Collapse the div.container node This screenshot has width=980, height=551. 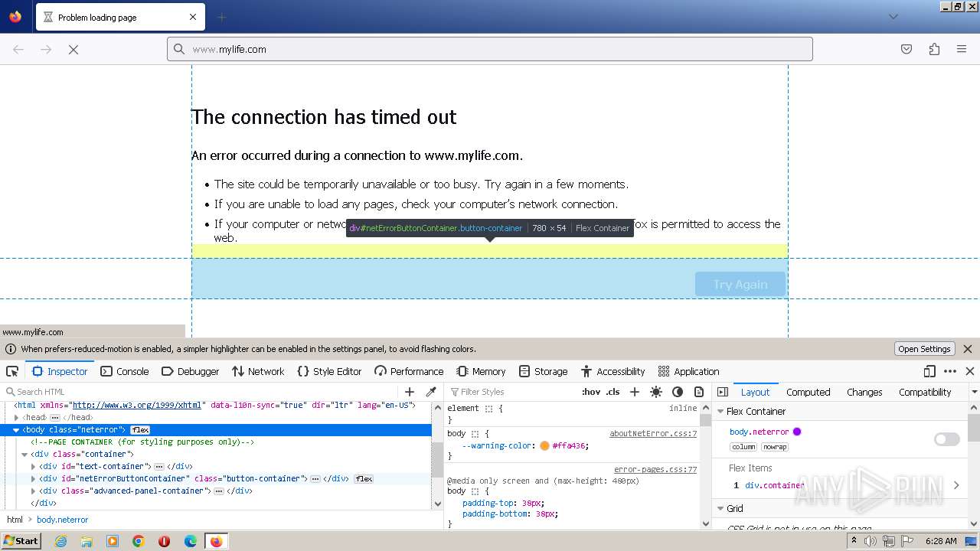pyautogui.click(x=24, y=455)
